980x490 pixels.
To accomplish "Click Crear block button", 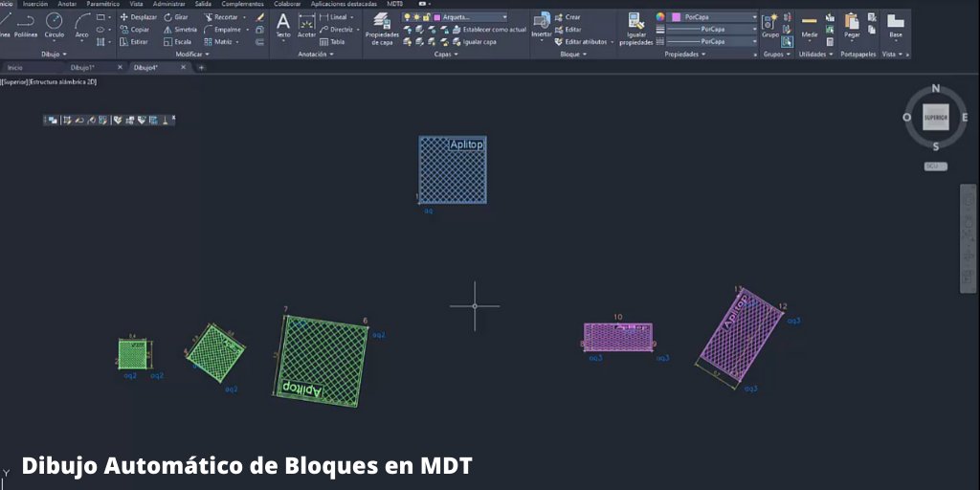I will click(x=568, y=17).
